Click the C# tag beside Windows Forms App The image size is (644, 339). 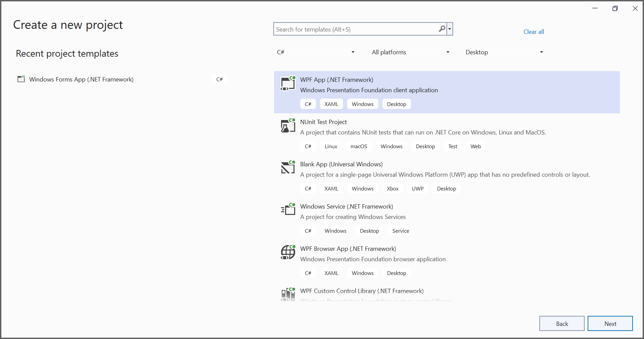coord(219,79)
